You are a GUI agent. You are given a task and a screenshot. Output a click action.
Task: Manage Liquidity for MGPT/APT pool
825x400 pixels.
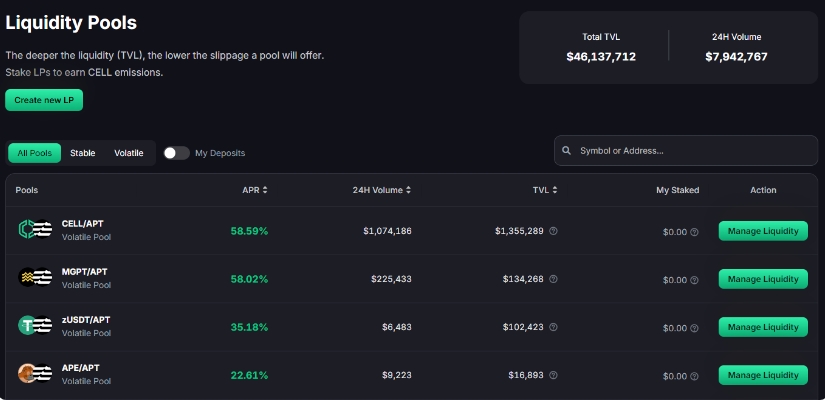763,279
